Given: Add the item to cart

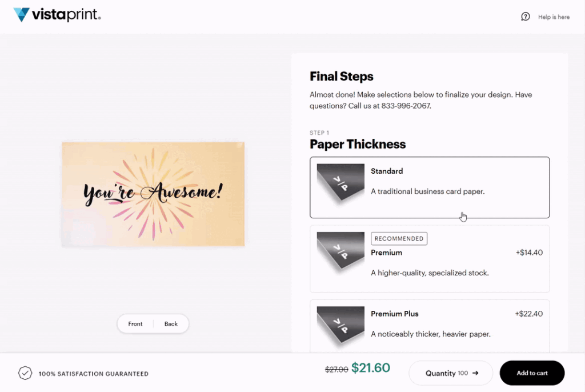Looking at the screenshot, I should (x=532, y=373).
